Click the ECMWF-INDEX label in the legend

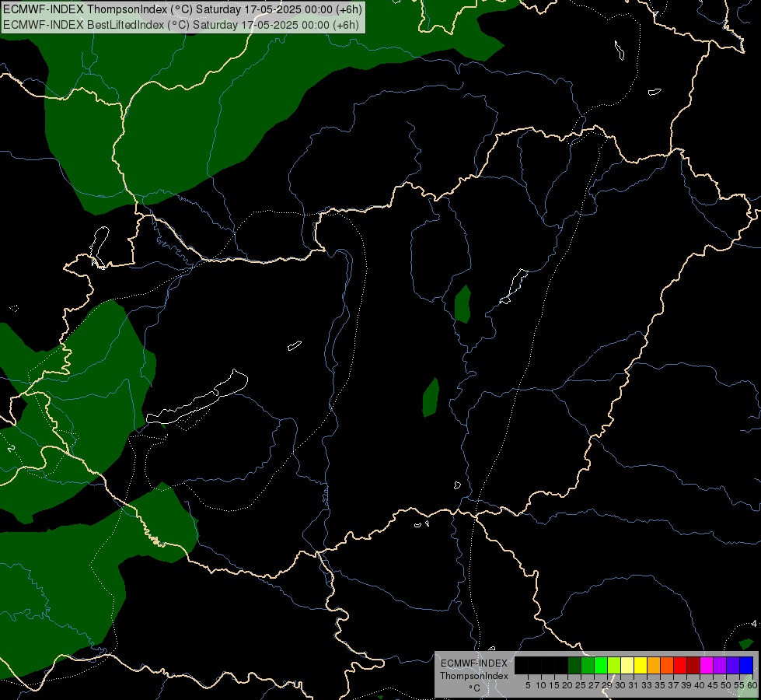click(474, 663)
